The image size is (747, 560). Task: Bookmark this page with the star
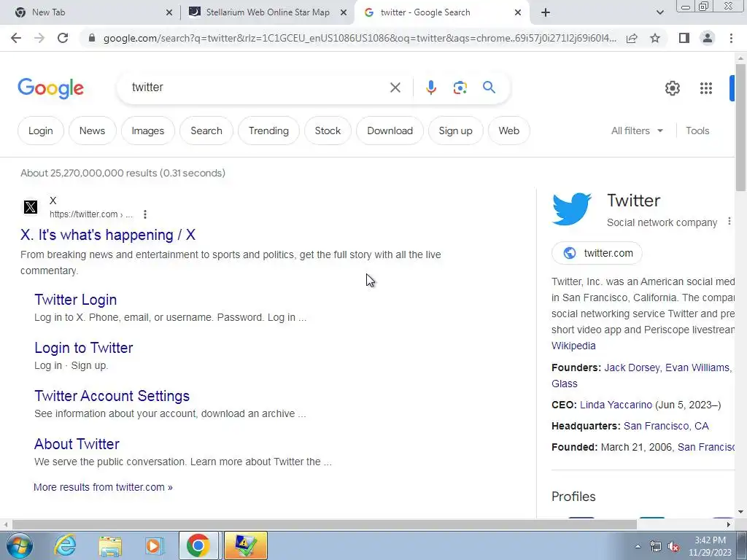(x=655, y=38)
